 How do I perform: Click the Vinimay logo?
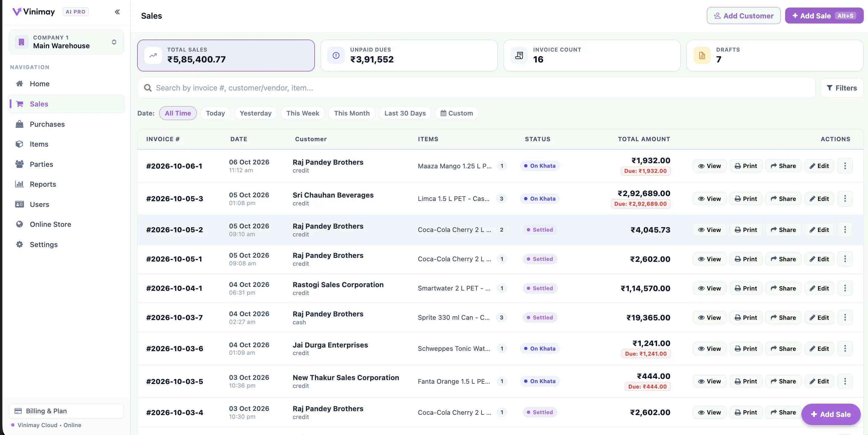click(33, 12)
